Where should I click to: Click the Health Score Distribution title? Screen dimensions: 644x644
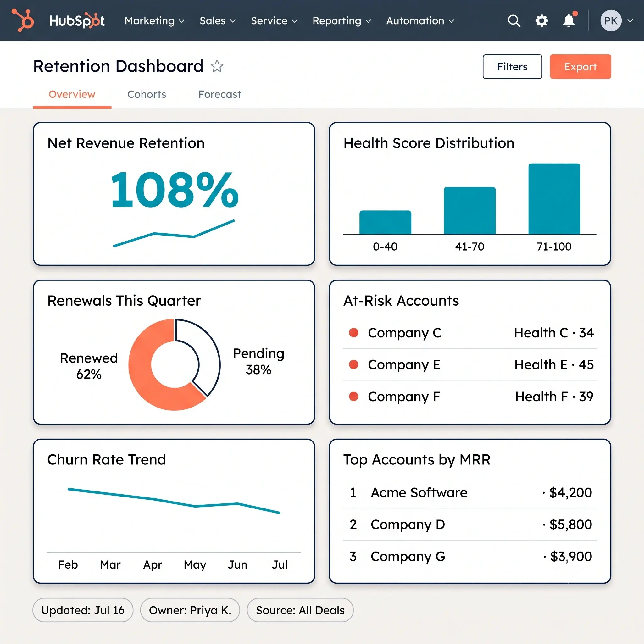tap(429, 143)
